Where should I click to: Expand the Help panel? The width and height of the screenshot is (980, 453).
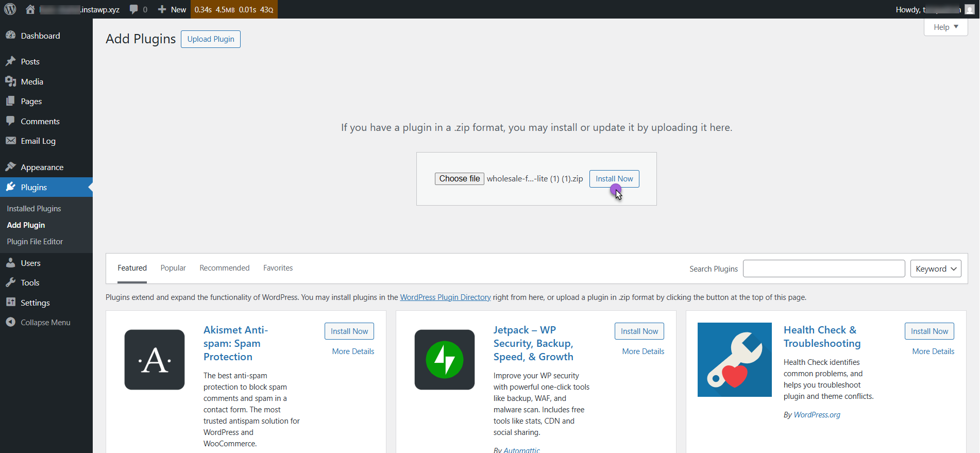tap(946, 27)
